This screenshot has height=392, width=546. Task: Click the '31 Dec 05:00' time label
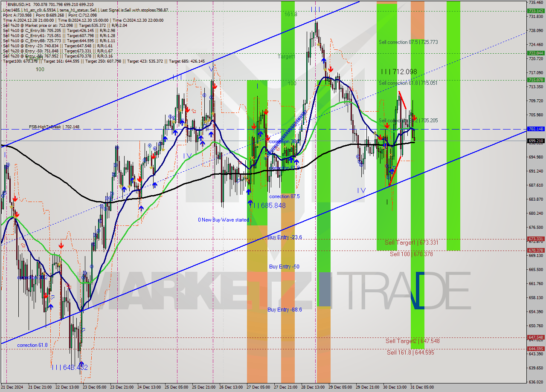[x=422, y=387]
